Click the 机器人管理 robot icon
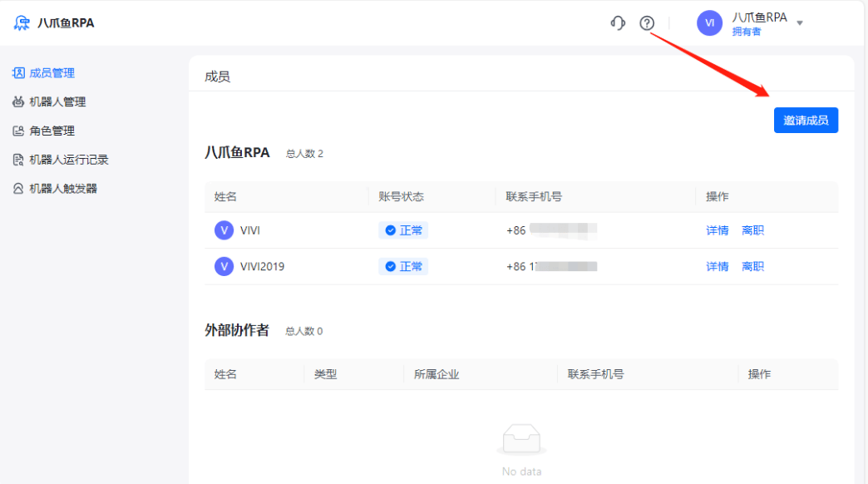Screen dimensions: 868x484 [x=18, y=102]
